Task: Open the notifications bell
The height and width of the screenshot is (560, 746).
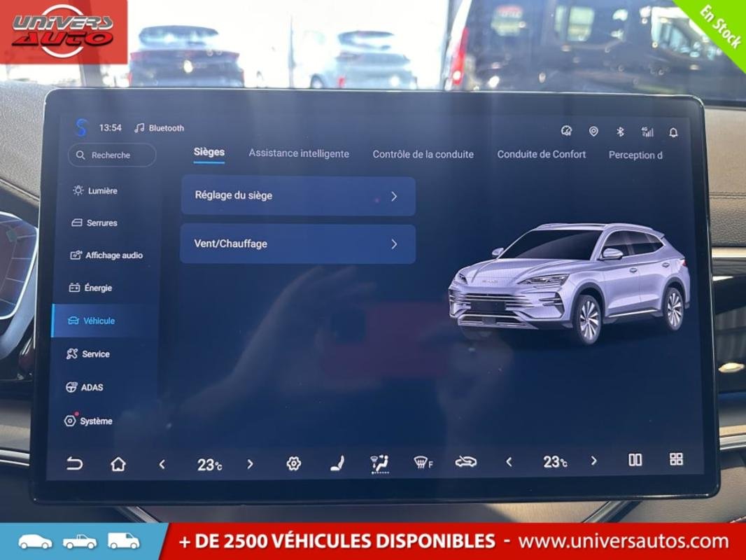Action: [673, 133]
